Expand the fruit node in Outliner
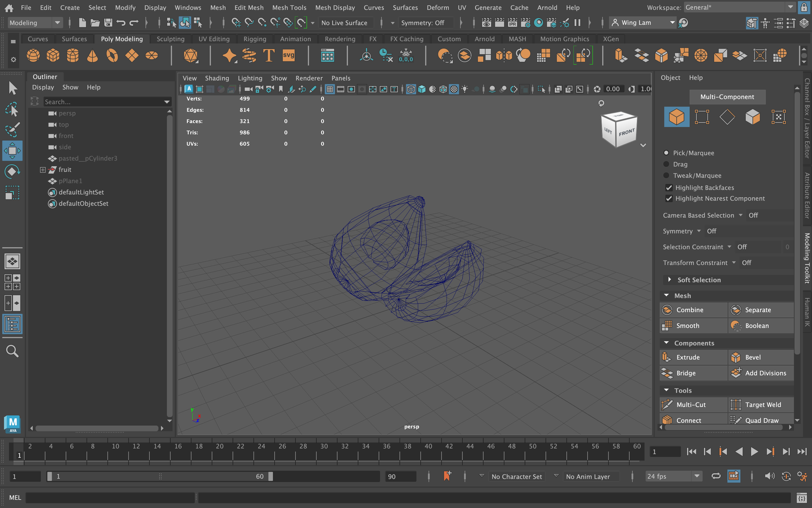This screenshot has height=508, width=812. click(x=43, y=170)
